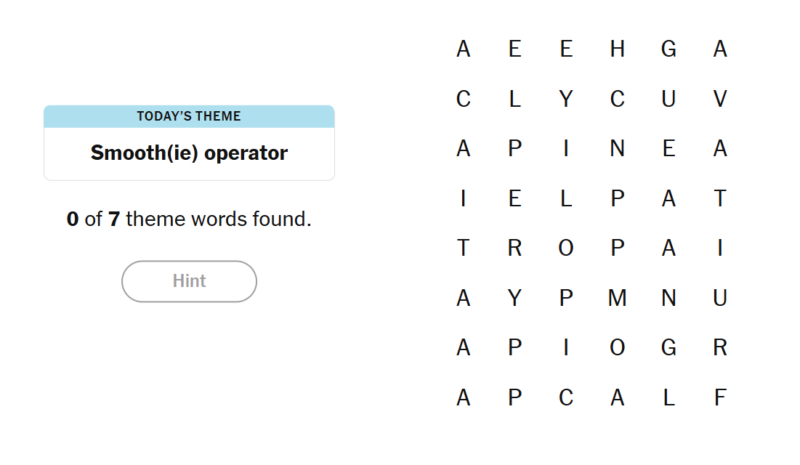The width and height of the screenshot is (800, 465).
Task: Click the letter R in the fifth row
Action: click(x=514, y=249)
